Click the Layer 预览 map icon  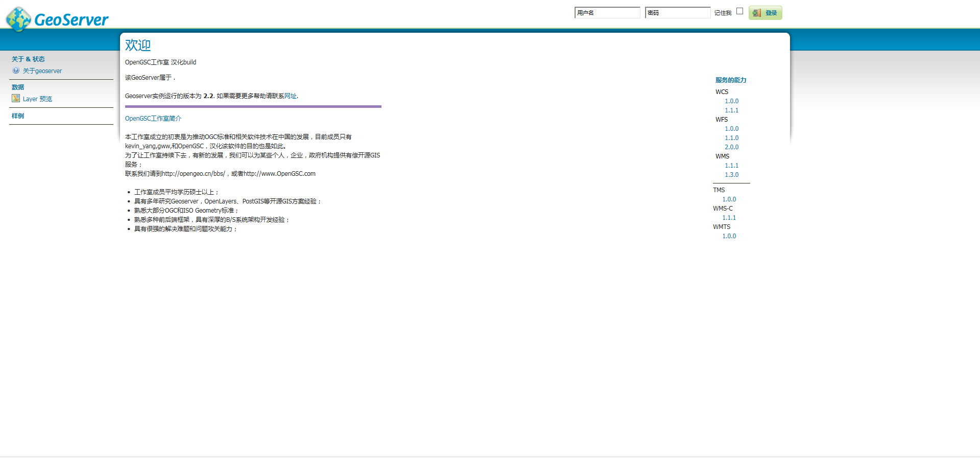pyautogui.click(x=16, y=98)
